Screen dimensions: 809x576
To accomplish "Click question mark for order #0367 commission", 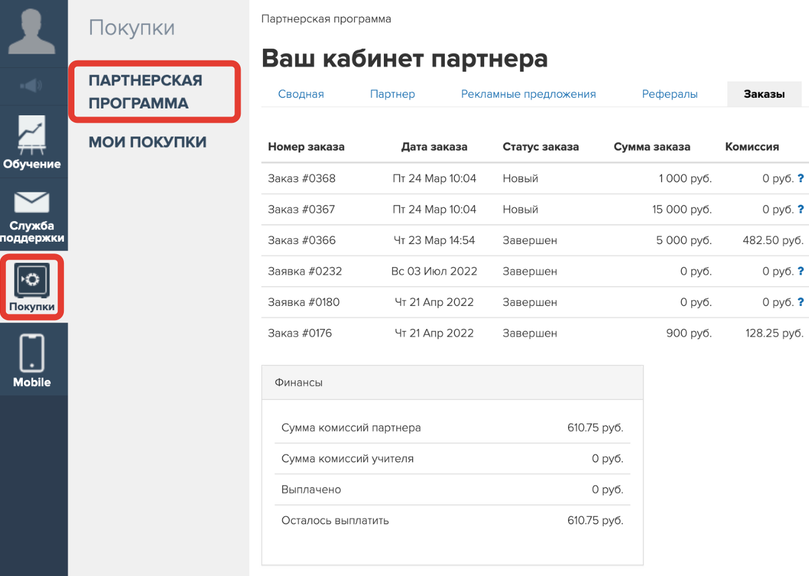I will point(801,210).
